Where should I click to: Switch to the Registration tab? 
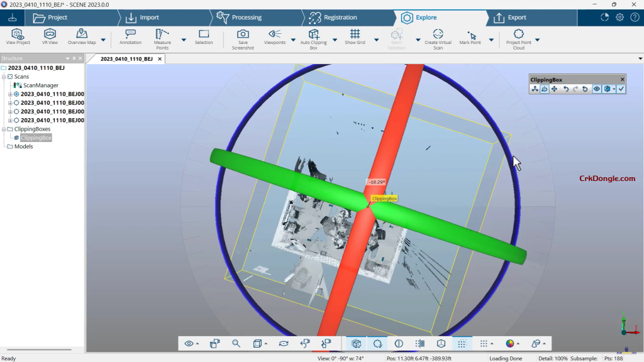point(340,18)
